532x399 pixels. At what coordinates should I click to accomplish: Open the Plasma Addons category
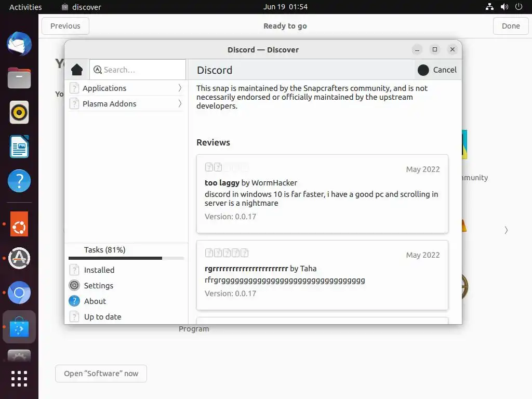point(126,104)
